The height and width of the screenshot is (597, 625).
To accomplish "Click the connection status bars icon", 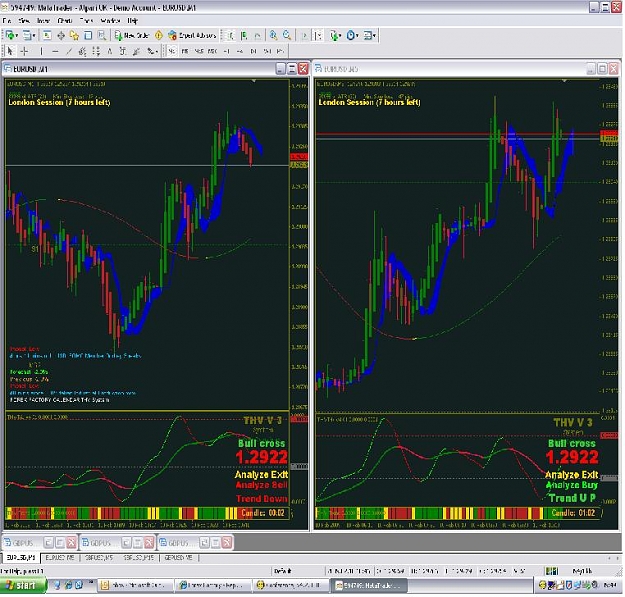I will coord(552,571).
